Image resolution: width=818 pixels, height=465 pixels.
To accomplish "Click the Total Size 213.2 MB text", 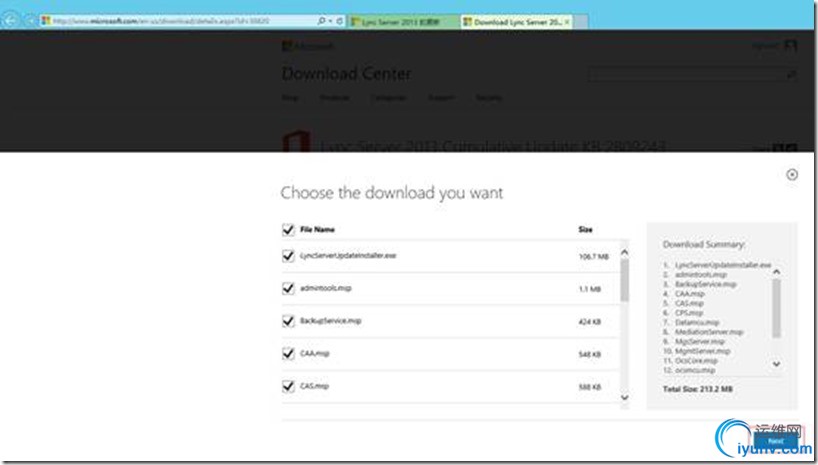I will (x=697, y=389).
